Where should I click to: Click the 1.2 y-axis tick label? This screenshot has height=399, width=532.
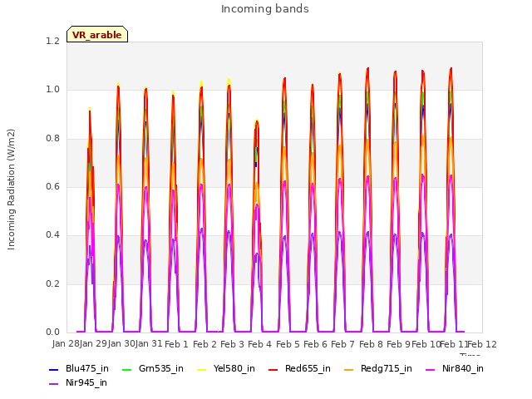point(52,41)
